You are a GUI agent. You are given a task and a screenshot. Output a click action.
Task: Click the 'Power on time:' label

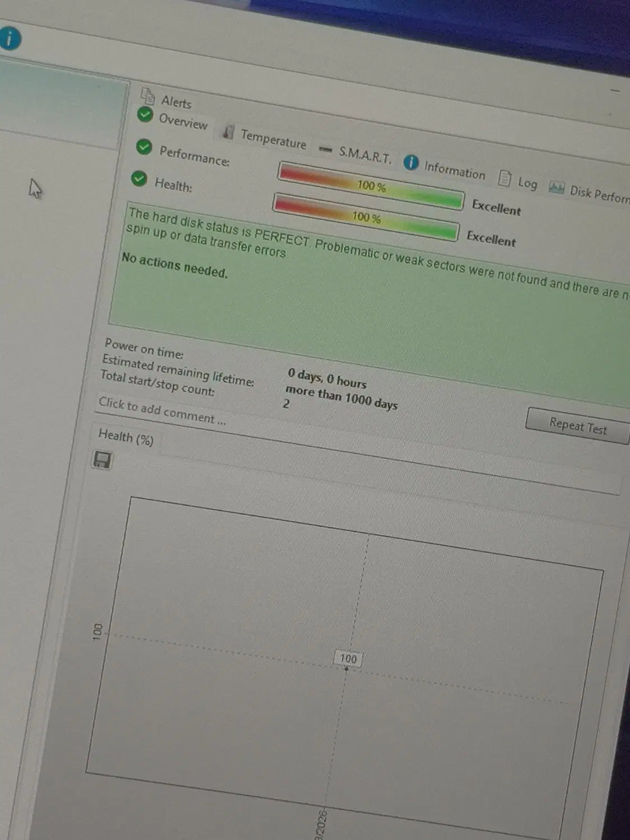(x=144, y=348)
